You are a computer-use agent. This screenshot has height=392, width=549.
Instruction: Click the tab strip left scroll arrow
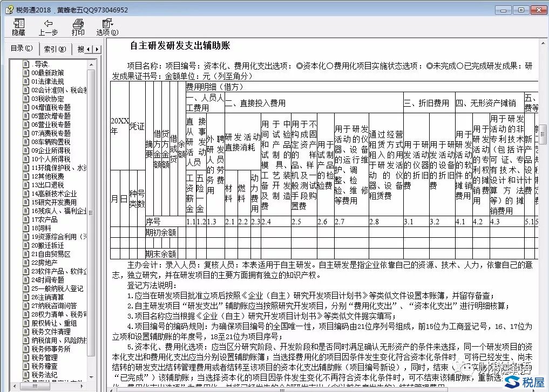pyautogui.click(x=89, y=49)
